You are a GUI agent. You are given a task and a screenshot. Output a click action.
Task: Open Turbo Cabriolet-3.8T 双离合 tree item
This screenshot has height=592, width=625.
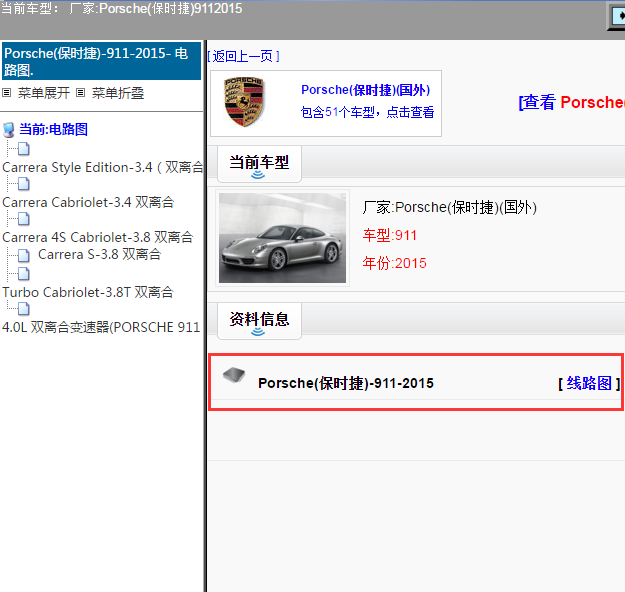point(88,293)
